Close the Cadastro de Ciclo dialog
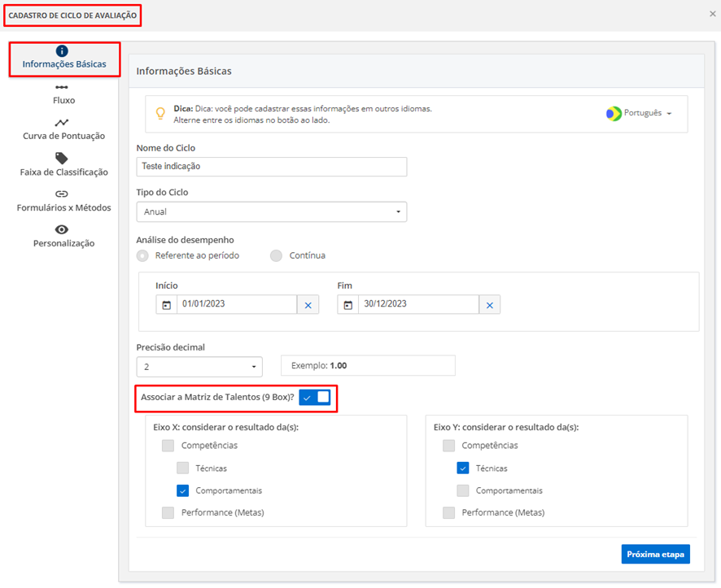Screen dimensions: 721x588 point(713,14)
